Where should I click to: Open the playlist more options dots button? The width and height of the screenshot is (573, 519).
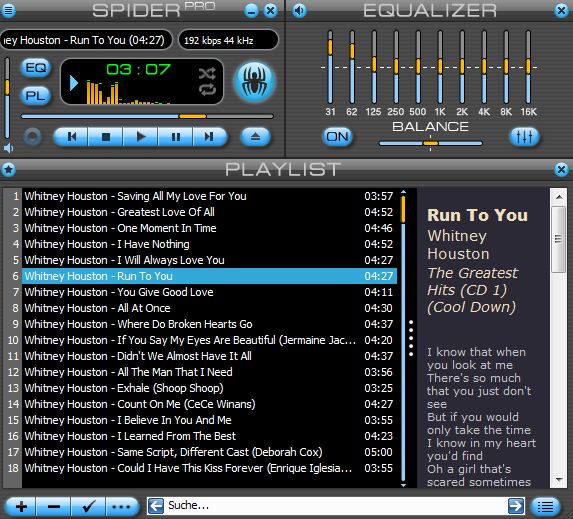pos(121,507)
